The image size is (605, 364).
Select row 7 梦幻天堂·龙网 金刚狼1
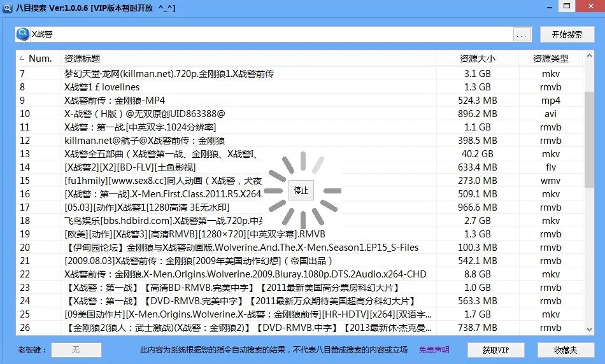point(299,74)
